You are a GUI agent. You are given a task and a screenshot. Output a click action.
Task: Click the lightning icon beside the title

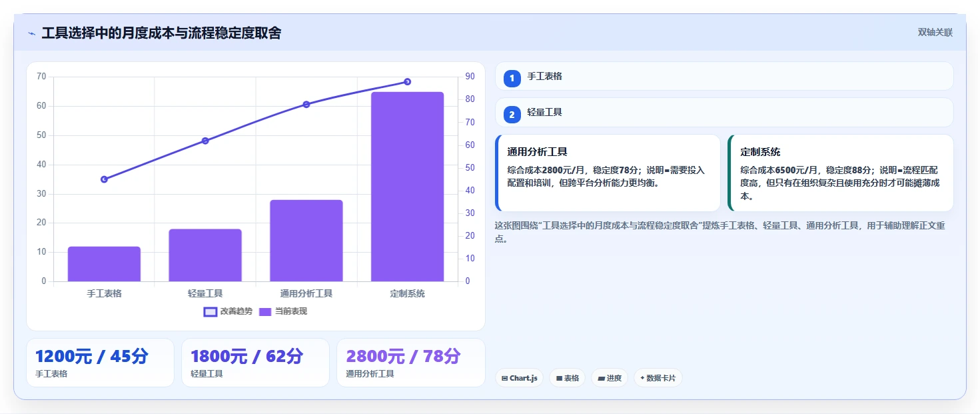(31, 33)
